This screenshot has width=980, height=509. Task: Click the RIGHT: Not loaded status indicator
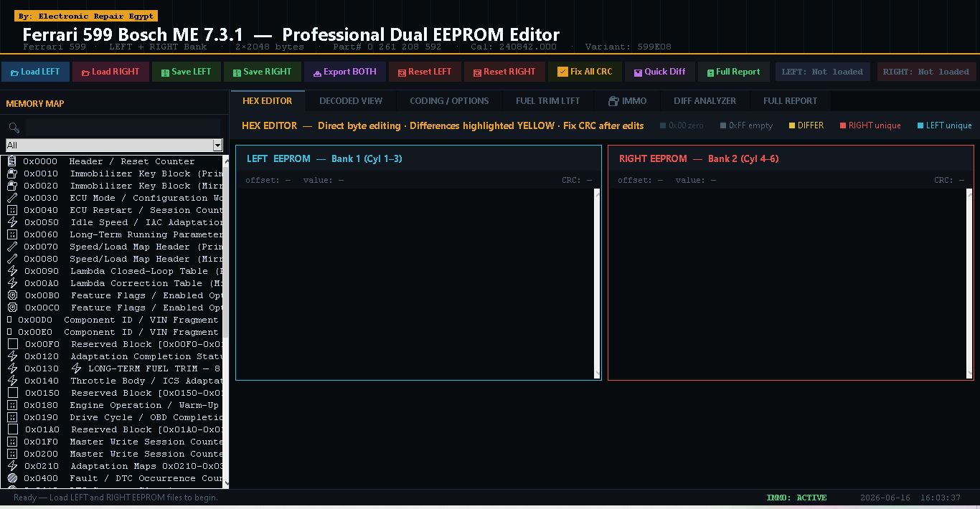tap(925, 72)
